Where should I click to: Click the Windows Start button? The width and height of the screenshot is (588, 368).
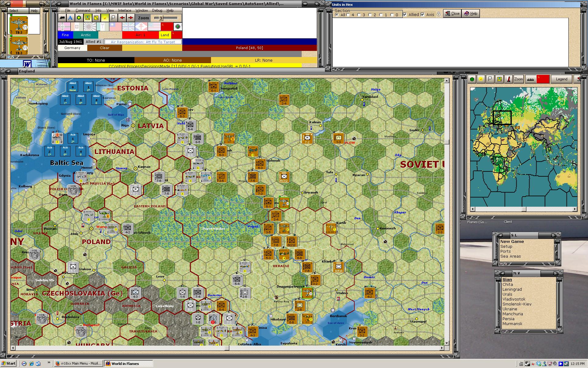click(9, 363)
